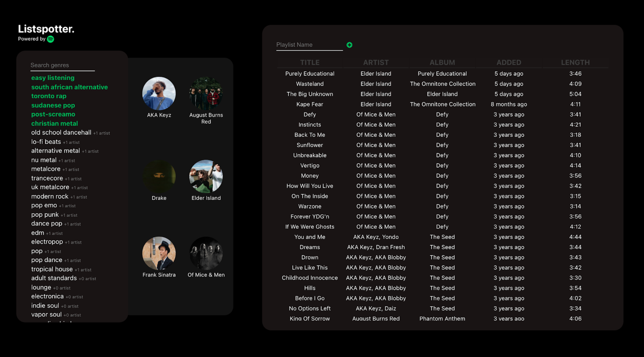
Task: Click the Sunflower track row title
Action: pyautogui.click(x=310, y=145)
